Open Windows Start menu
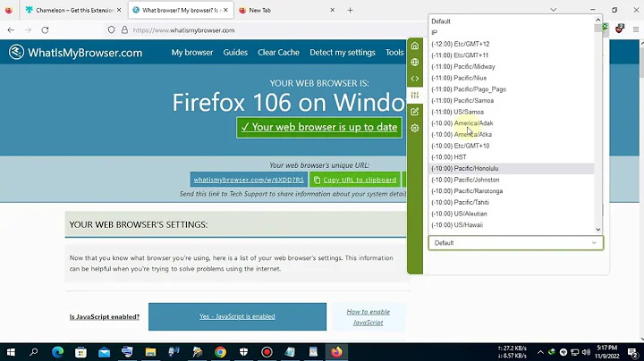 pyautogui.click(x=11, y=352)
